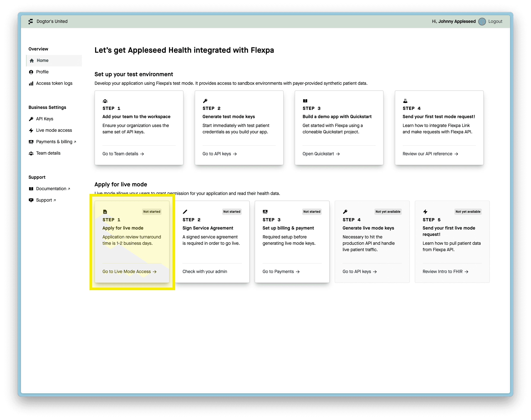
Task: Open Support external link in sidebar
Action: point(46,200)
